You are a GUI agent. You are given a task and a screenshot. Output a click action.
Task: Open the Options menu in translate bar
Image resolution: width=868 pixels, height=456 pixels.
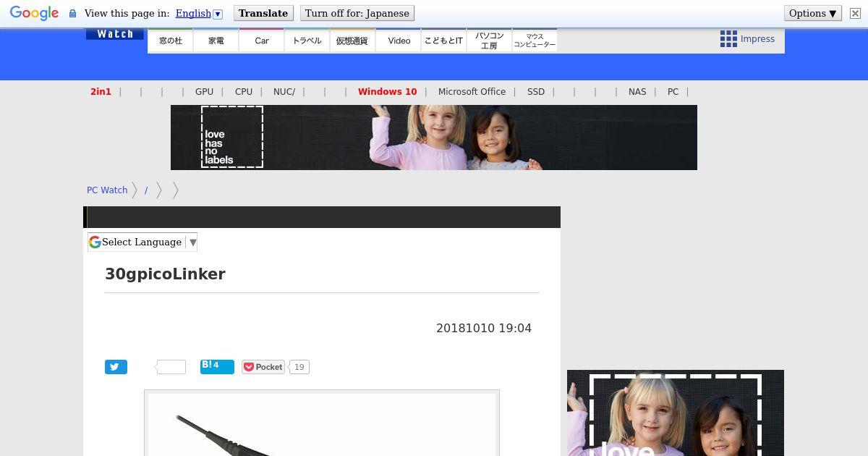pos(813,13)
